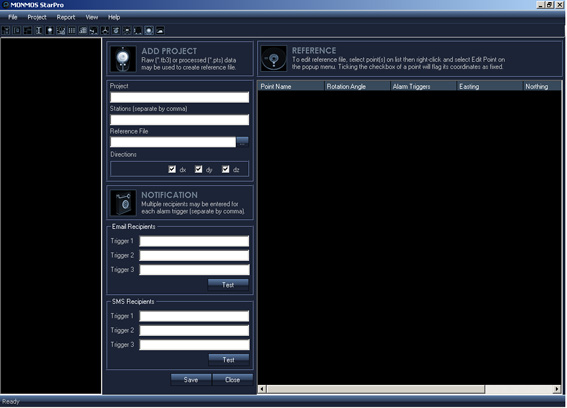Click the first toolbar icon below File
The image size is (567, 408).
6,30
